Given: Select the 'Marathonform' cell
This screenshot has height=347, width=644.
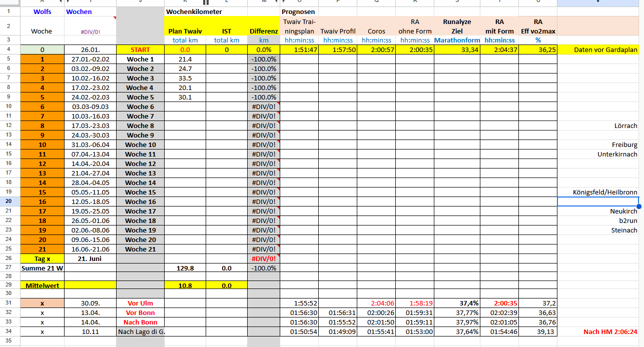Looking at the screenshot, I should coord(457,40).
